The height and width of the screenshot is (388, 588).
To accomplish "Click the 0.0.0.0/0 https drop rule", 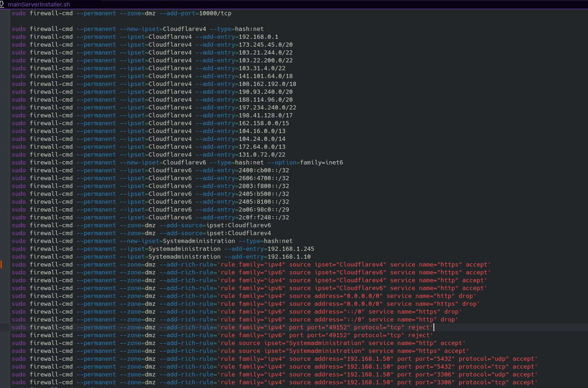I will coord(246,304).
